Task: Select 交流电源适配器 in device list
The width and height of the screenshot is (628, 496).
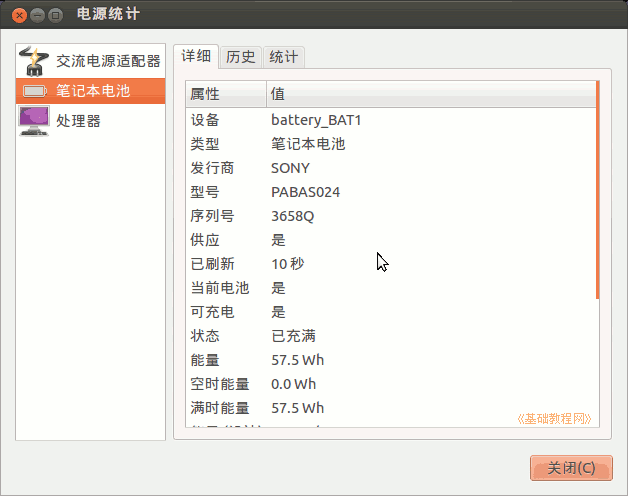Action: [107, 61]
